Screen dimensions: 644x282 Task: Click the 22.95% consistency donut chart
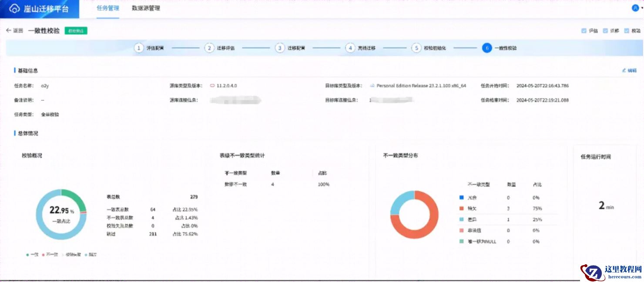point(61,214)
